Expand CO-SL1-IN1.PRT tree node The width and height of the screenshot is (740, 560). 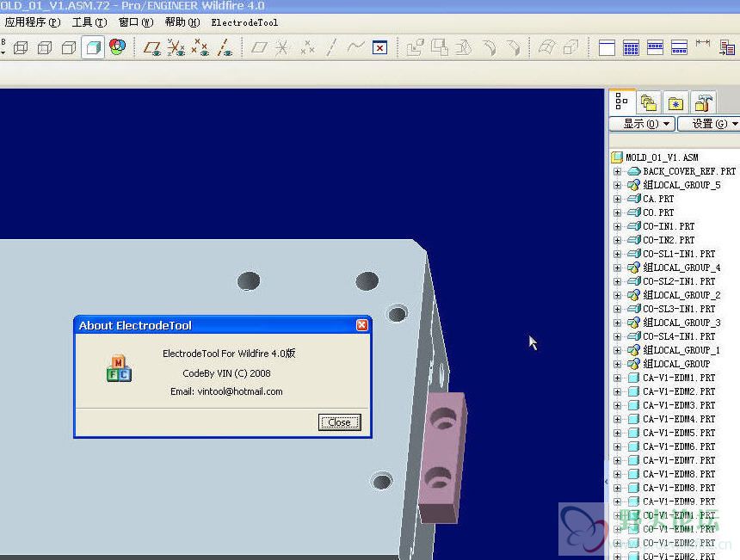pyautogui.click(x=617, y=254)
